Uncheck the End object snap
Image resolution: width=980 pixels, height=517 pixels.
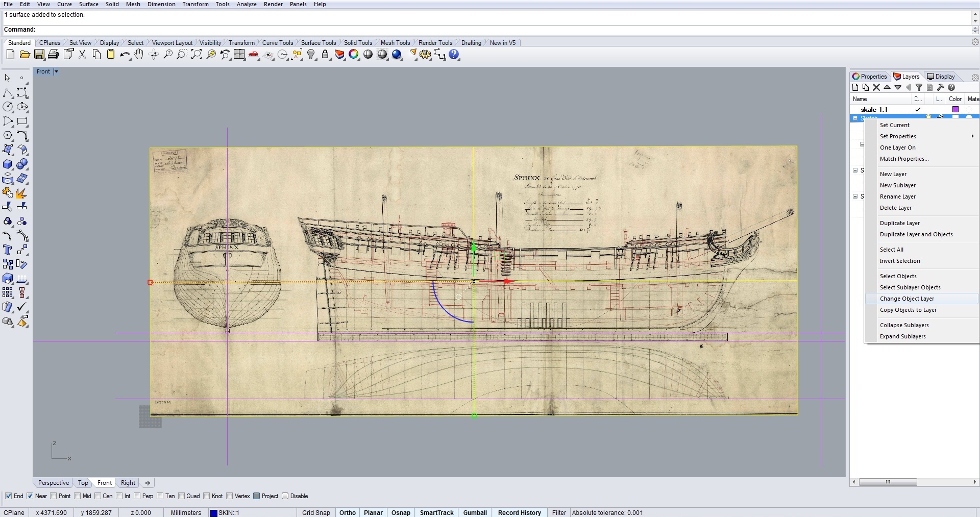pos(8,496)
